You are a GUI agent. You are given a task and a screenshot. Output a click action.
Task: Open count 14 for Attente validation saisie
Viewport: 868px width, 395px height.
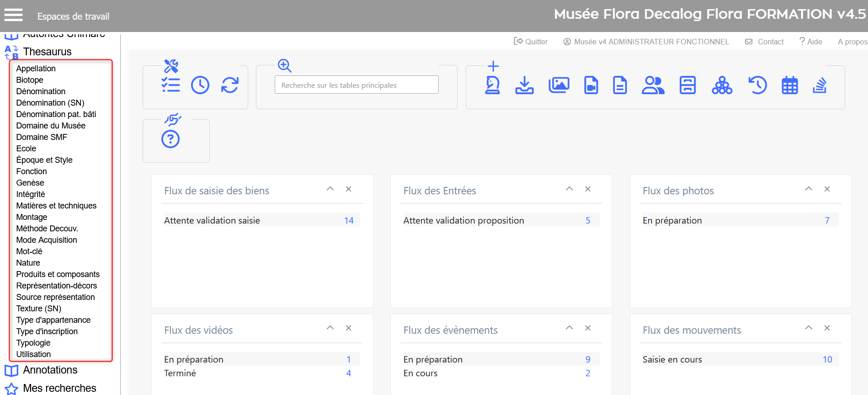coord(349,220)
